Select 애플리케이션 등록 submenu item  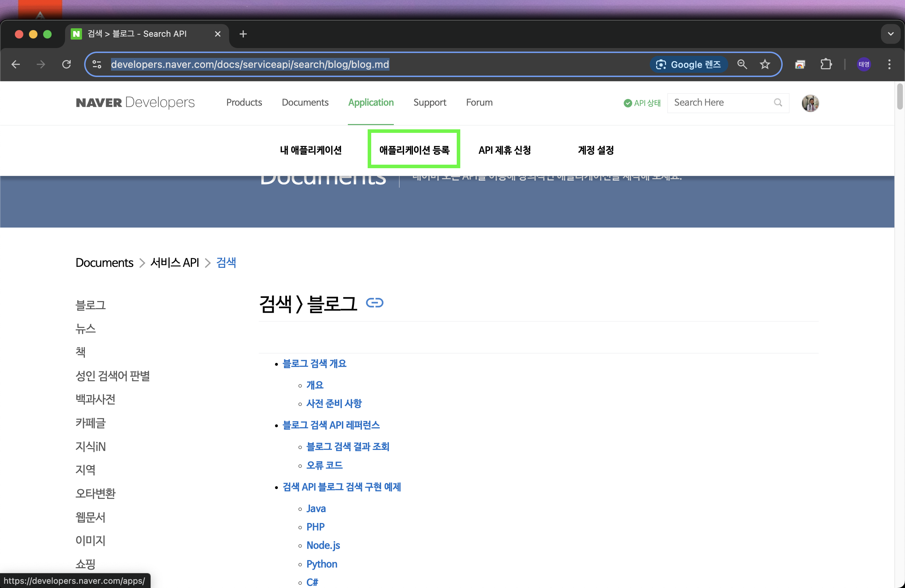pyautogui.click(x=414, y=150)
